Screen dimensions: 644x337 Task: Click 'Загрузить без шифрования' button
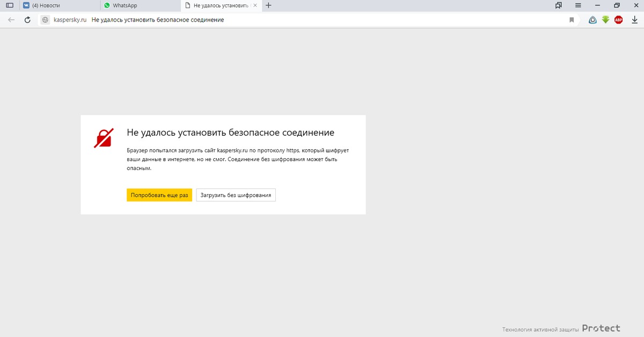(x=236, y=195)
